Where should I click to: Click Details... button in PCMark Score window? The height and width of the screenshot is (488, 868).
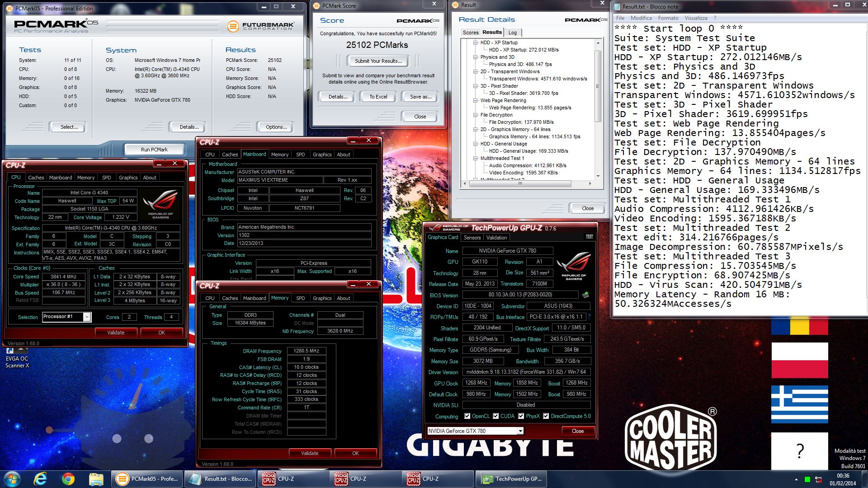tap(338, 97)
